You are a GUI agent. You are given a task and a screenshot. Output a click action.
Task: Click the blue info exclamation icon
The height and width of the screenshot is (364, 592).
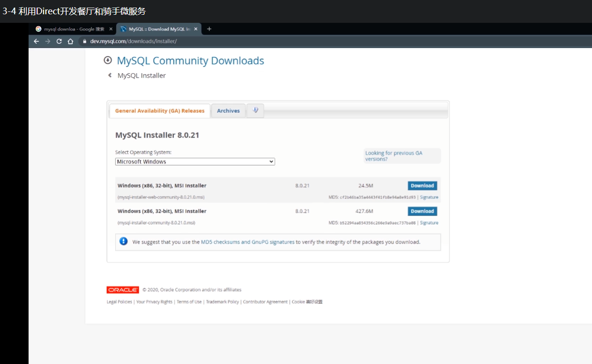click(123, 241)
